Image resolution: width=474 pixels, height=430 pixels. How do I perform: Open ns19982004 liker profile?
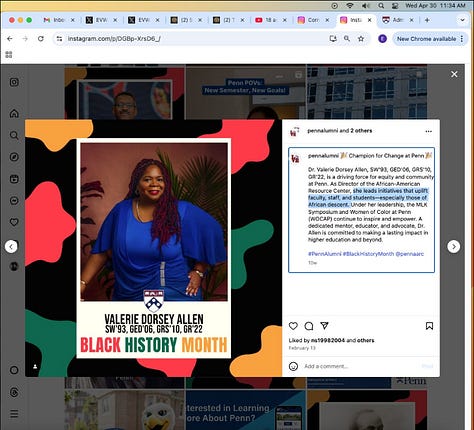coord(328,340)
